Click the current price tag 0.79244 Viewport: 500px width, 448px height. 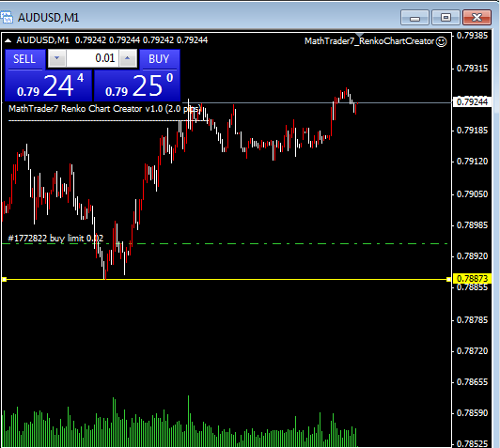click(472, 102)
